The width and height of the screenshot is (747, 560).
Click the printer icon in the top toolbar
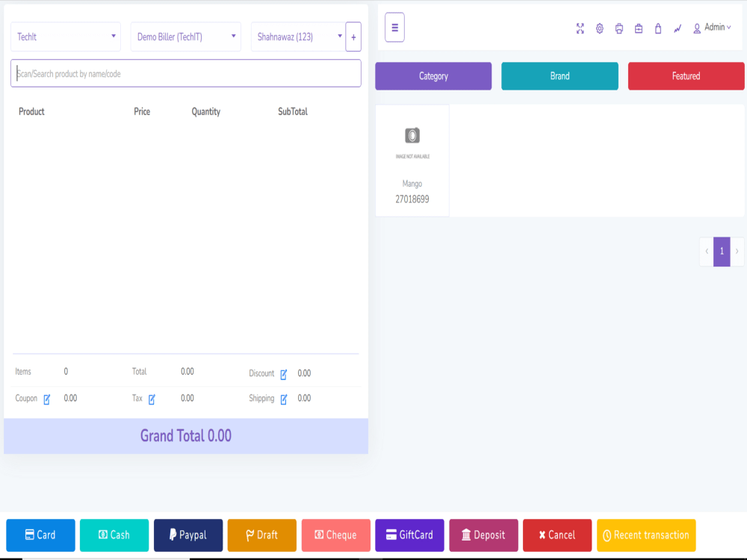(x=619, y=28)
